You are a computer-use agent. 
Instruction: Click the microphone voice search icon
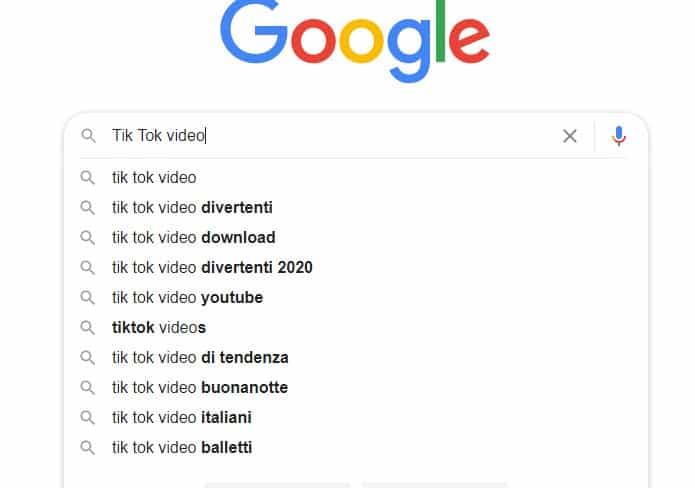[x=619, y=136]
